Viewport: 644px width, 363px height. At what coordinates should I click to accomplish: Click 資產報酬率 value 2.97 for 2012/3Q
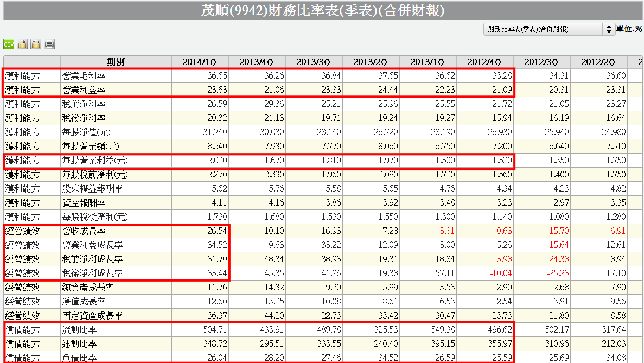coord(561,202)
